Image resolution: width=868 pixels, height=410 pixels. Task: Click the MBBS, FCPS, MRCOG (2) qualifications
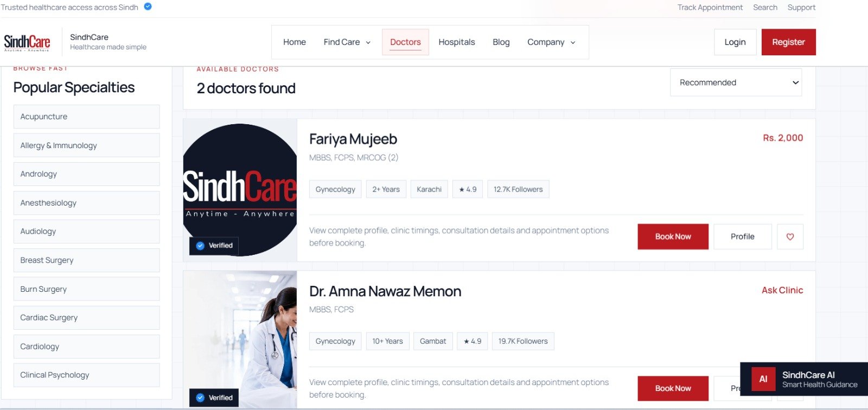point(354,157)
